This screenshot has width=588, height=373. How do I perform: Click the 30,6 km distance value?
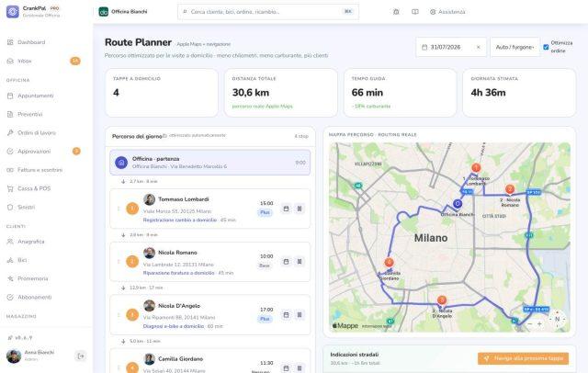point(251,93)
